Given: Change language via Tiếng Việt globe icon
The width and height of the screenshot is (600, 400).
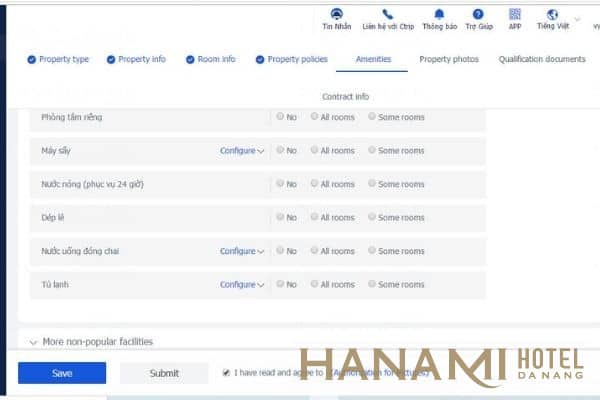Looking at the screenshot, I should 552,15.
